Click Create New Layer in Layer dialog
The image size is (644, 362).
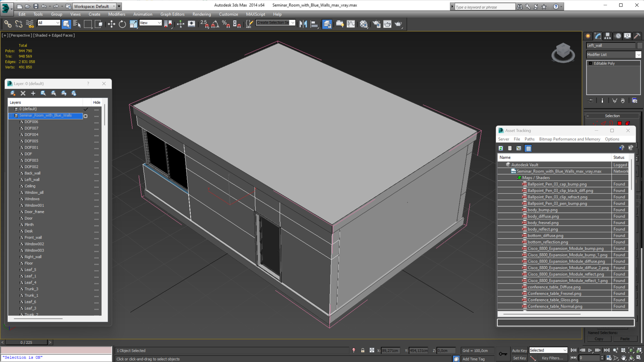pos(12,93)
